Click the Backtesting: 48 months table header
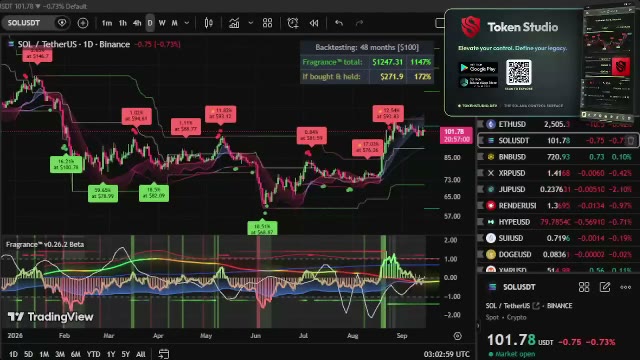Viewport: 640px width, 360px height. pyautogui.click(x=367, y=47)
